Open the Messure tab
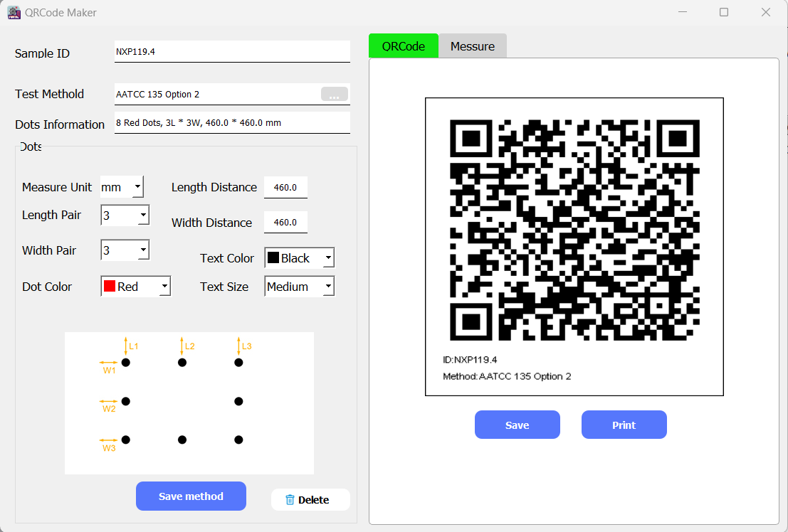Screen dimensions: 788x532 (473, 46)
